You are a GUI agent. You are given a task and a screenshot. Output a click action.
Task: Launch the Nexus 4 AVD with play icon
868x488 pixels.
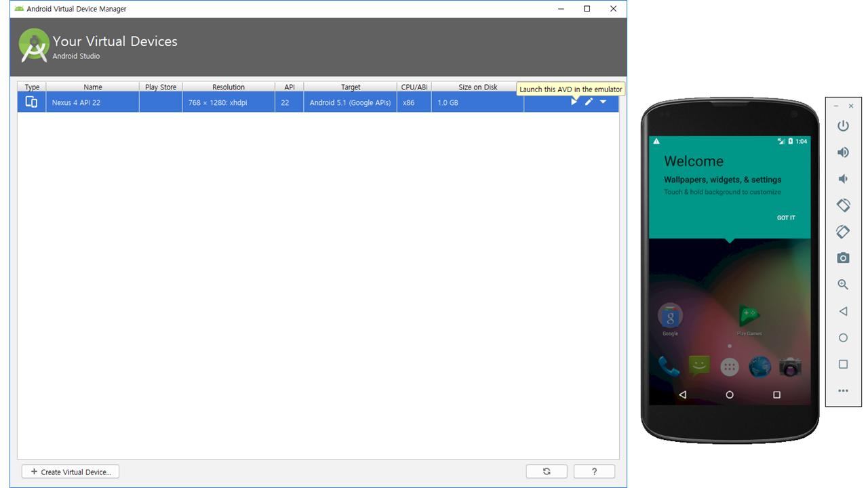(574, 102)
